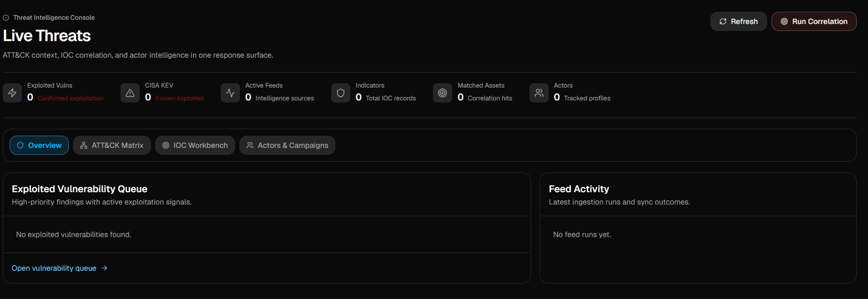Click the 'Exploited Vulnerability Queue' heading

[x=79, y=189]
